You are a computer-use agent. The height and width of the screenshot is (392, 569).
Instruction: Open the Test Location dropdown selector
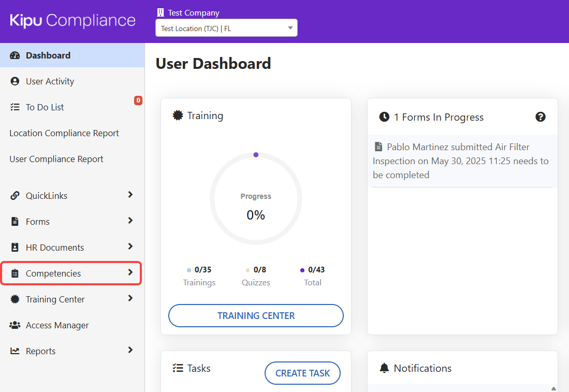(226, 28)
